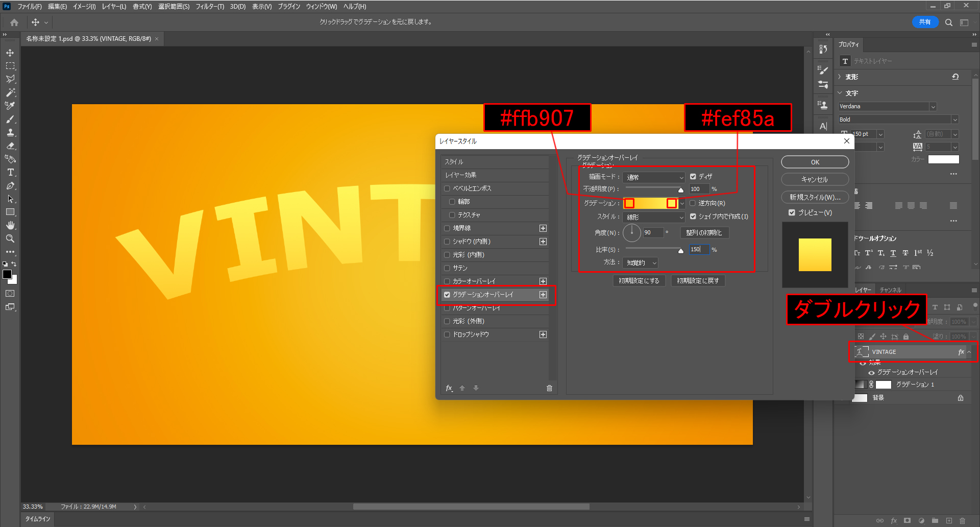Screen dimensions: 980x527
Task: Click the gradient preview bar to edit
Action: [650, 203]
